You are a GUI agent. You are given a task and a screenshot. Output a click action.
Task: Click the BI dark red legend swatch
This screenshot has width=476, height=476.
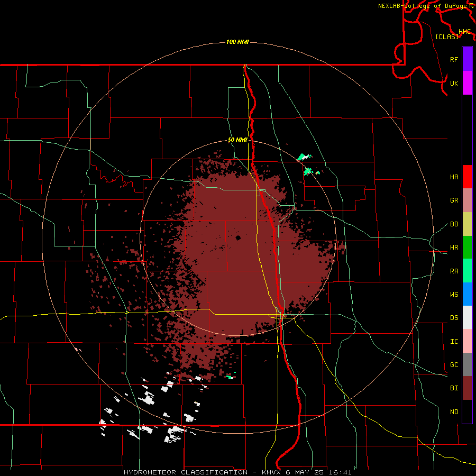[467, 388]
